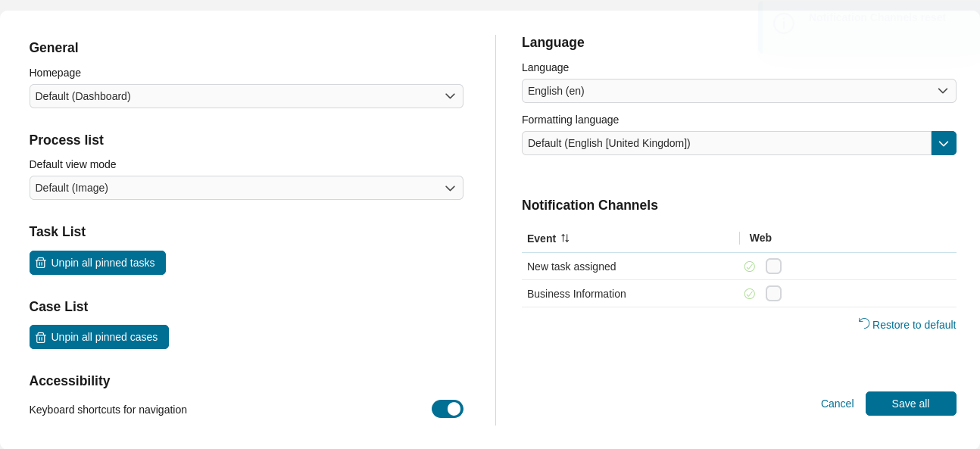The height and width of the screenshot is (449, 980).
Task: Click trash icon on Unpin all pinned cases
Action: (41, 337)
